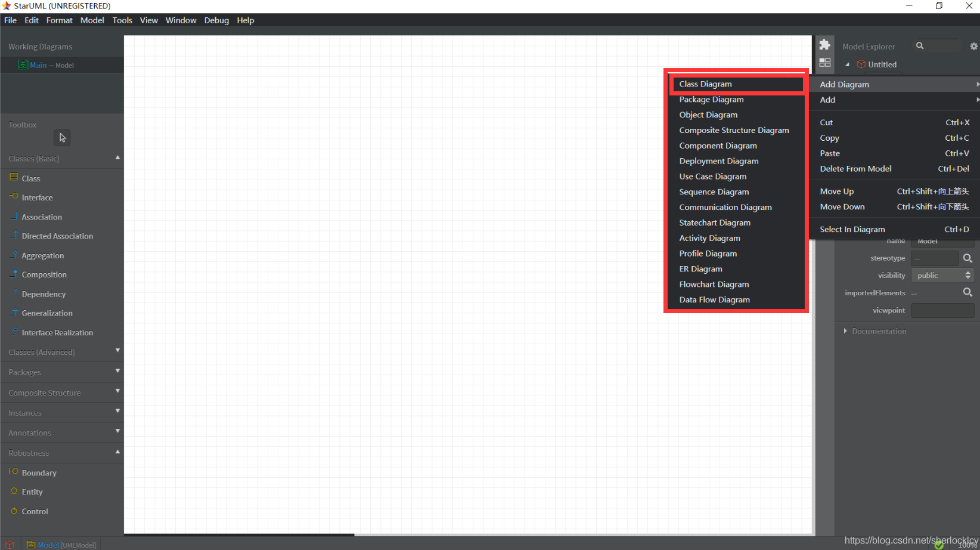Open the Model menu
This screenshot has width=980, height=550.
pyautogui.click(x=92, y=20)
